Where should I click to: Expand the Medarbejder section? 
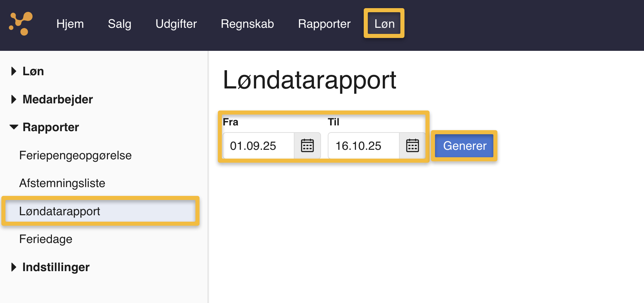pyautogui.click(x=57, y=99)
